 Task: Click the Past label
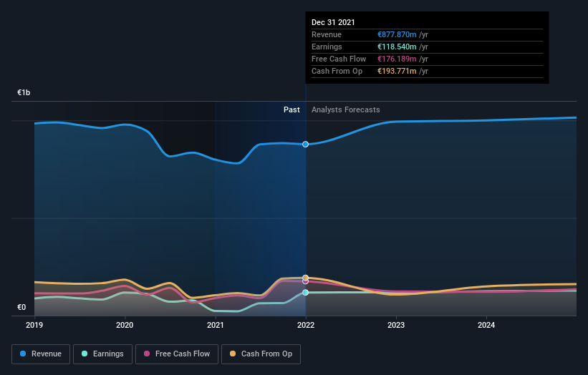291,109
